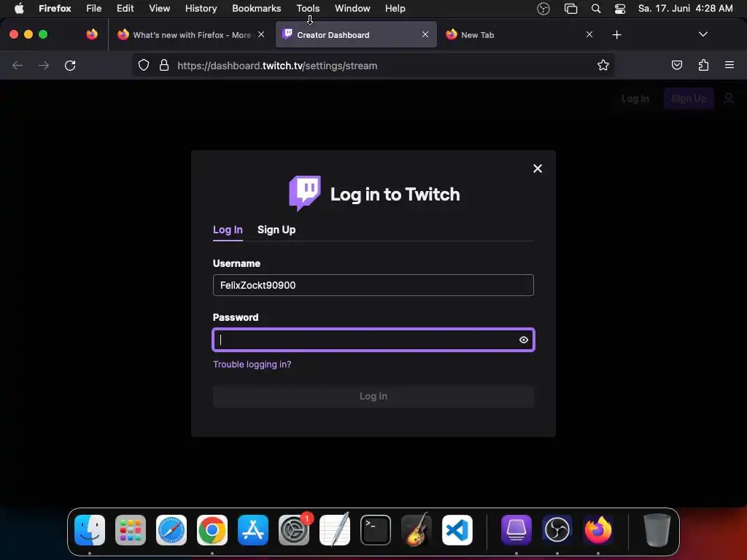Open the date and time in menu bar
The image size is (747, 560).
pyautogui.click(x=685, y=8)
